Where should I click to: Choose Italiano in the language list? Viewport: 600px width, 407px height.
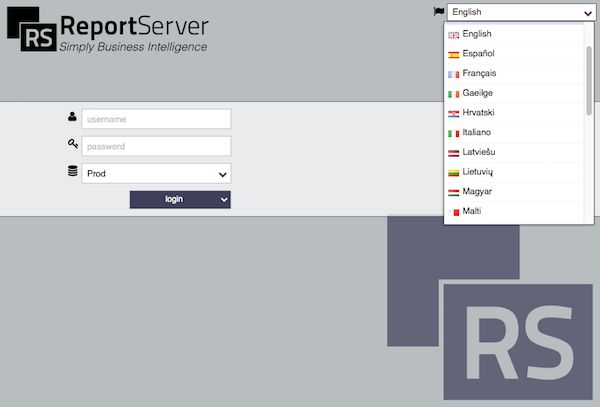coord(514,133)
